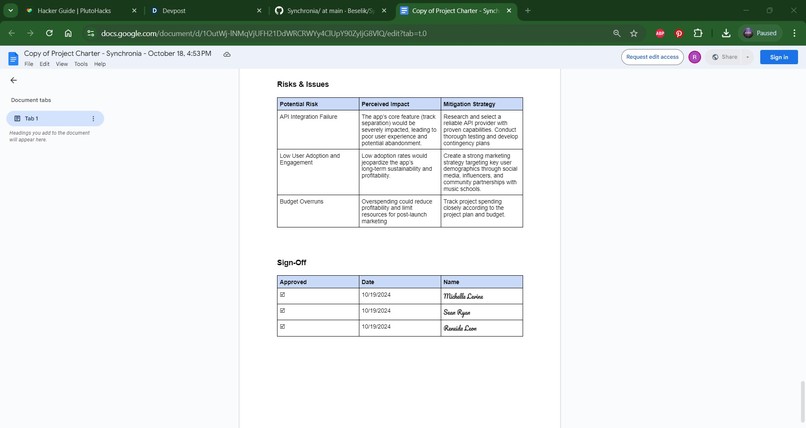The width and height of the screenshot is (806, 428).
Task: Click the checkbox in Sean Ryan row
Action: click(x=282, y=311)
